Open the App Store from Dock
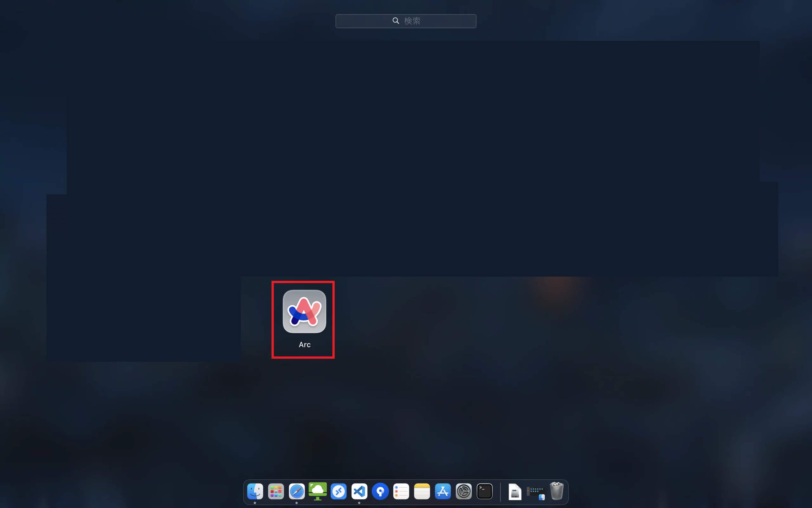Viewport: 812px width, 508px height. tap(443, 491)
